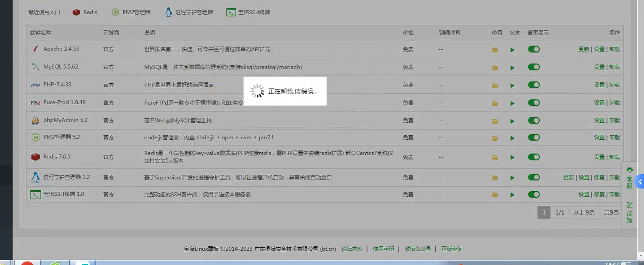This screenshot has width=644, height=265.
Task: Open the 正版查询 footer link
Action: click(x=452, y=249)
